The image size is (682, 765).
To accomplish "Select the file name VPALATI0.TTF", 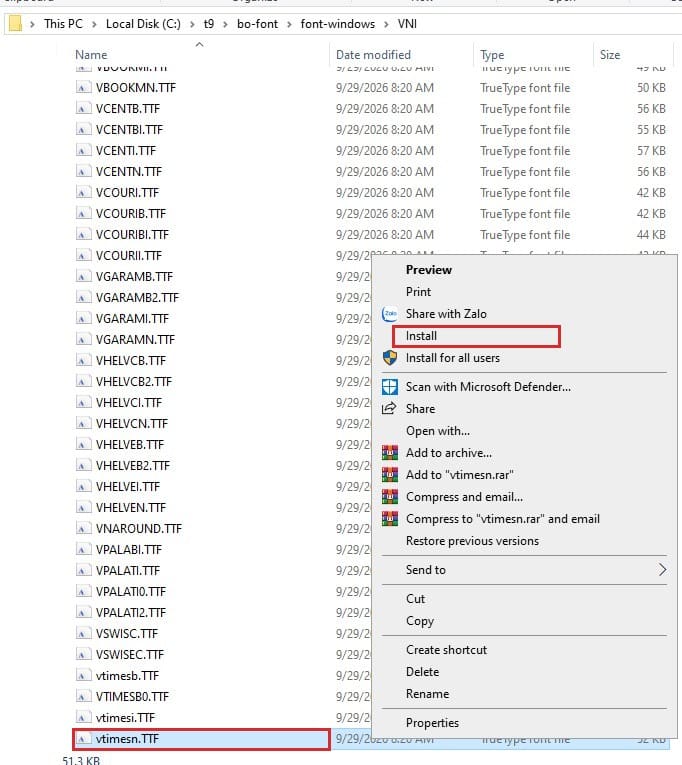I will [x=130, y=591].
